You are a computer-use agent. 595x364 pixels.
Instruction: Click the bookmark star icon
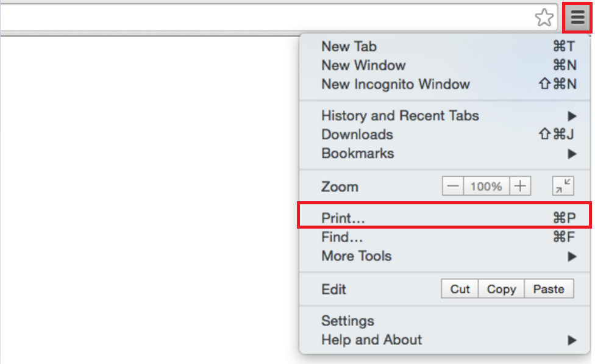pyautogui.click(x=544, y=18)
